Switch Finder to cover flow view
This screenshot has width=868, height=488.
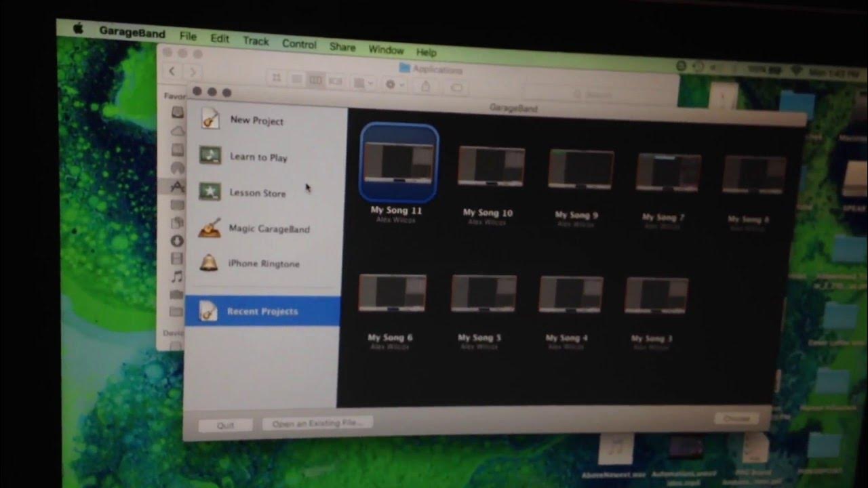[336, 81]
